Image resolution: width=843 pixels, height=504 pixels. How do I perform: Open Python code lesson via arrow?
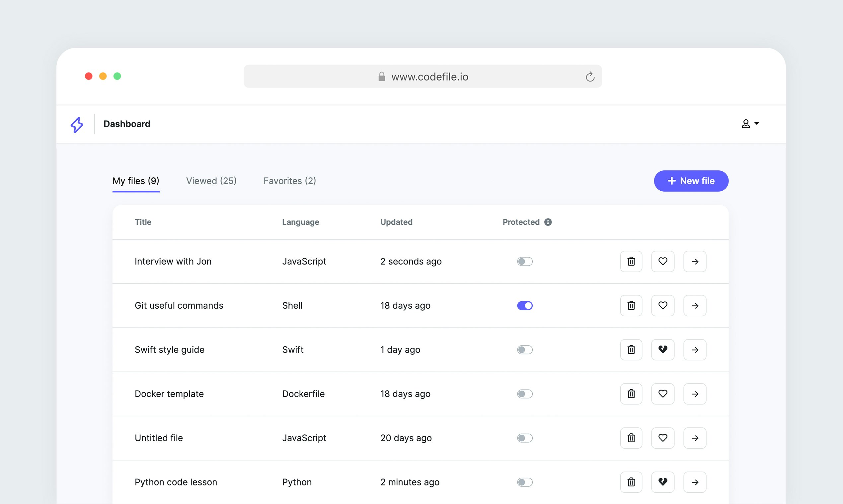[695, 482]
